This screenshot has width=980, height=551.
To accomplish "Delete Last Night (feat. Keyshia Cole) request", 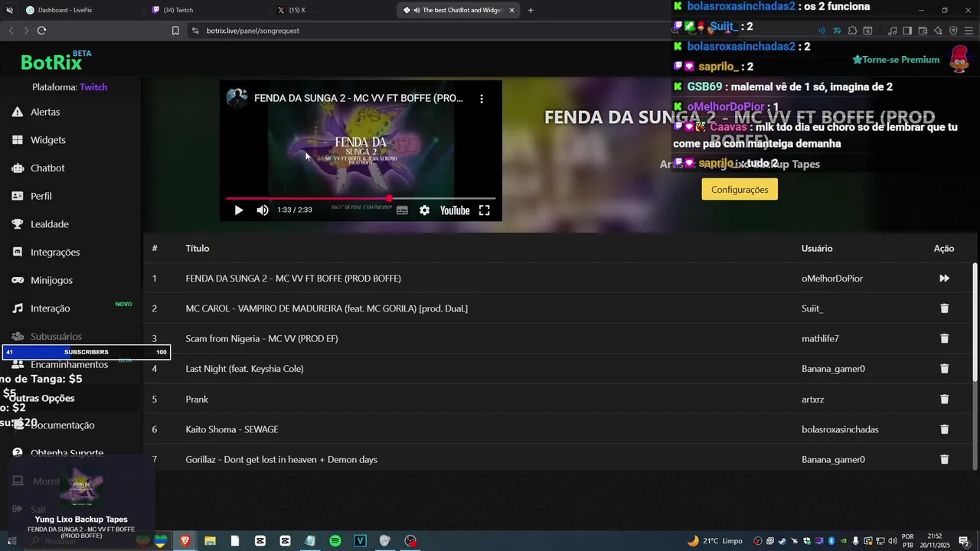I will pos(944,369).
